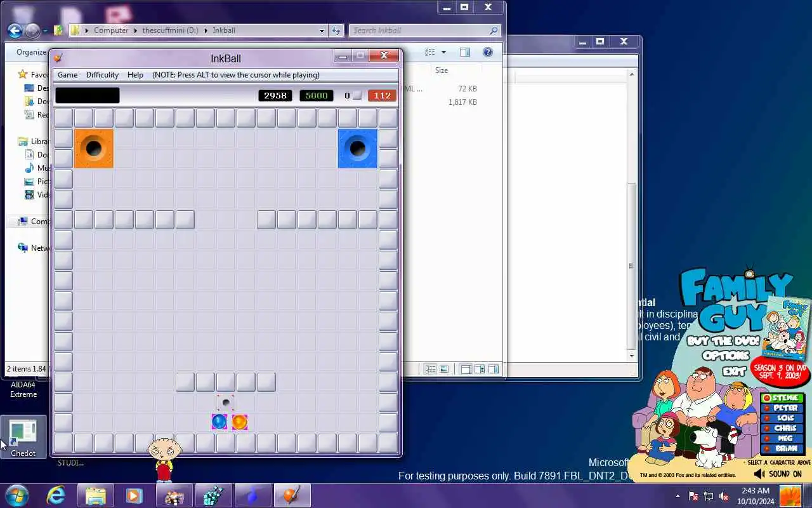Click the 72 KB file size
This screenshot has height=508, width=812.
click(467, 89)
